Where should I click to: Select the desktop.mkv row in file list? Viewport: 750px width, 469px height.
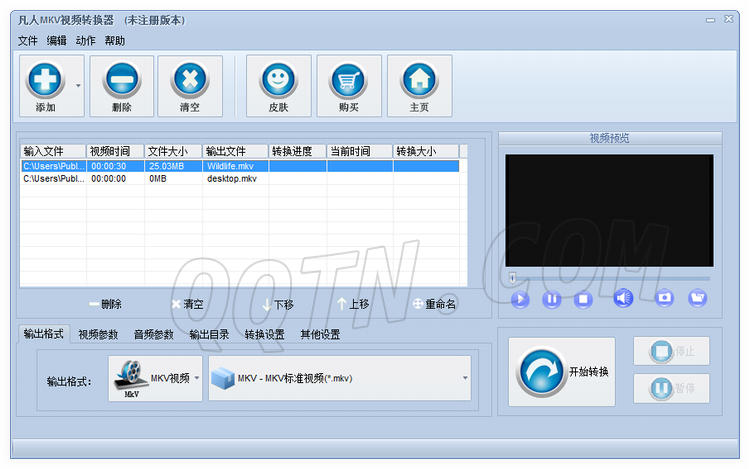tap(232, 179)
